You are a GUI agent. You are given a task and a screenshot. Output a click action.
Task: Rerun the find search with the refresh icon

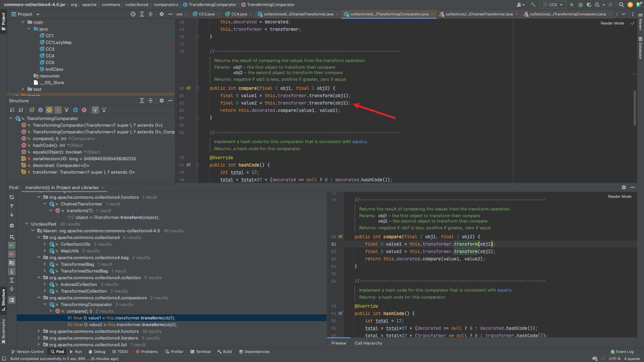12,197
